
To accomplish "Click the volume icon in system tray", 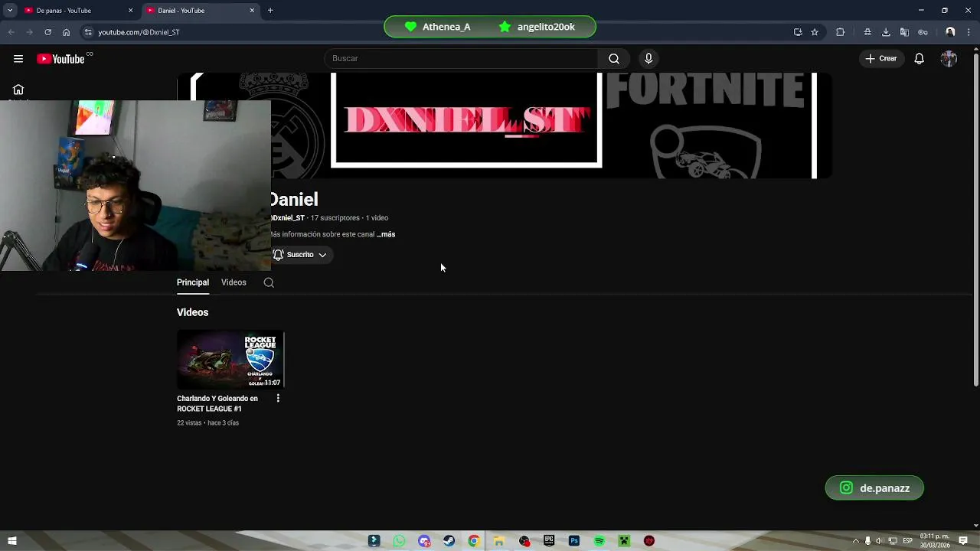I will point(879,541).
